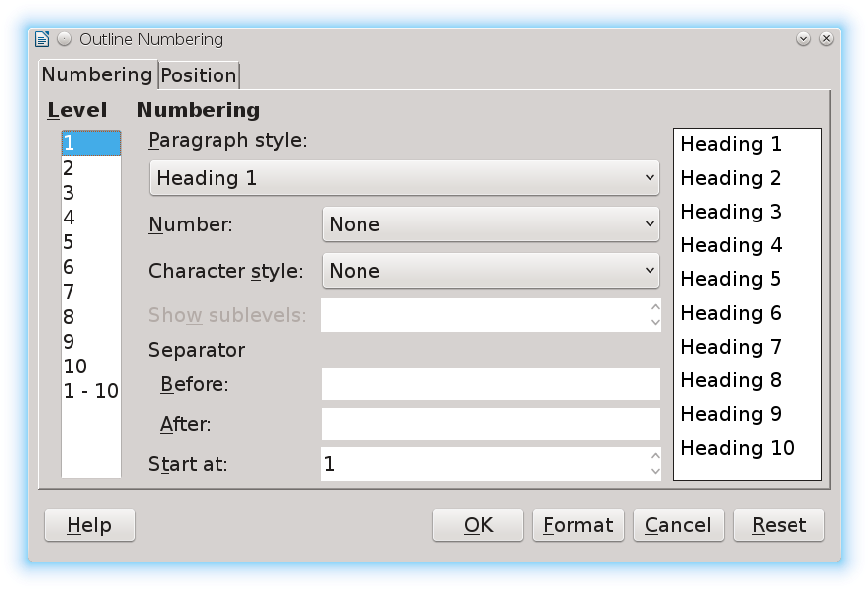
Task: Cancel the Outline Numbering dialog
Action: point(678,525)
